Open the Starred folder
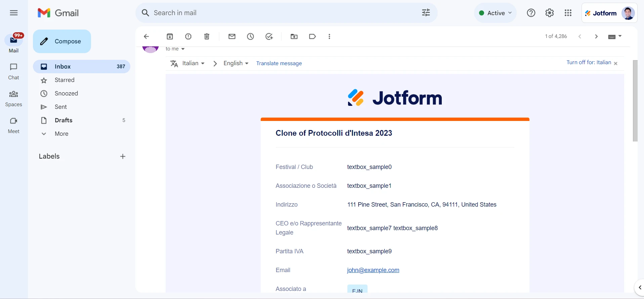The image size is (644, 299). [82, 80]
